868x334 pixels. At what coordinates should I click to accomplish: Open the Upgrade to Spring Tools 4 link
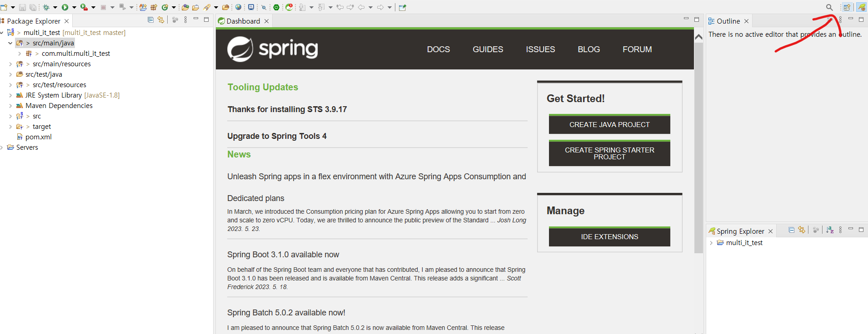click(277, 136)
